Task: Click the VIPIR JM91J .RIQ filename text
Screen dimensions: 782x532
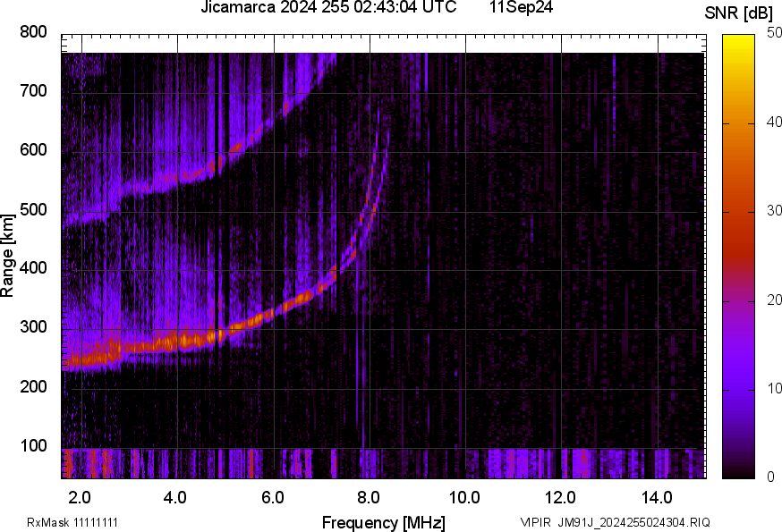Action: (615, 522)
